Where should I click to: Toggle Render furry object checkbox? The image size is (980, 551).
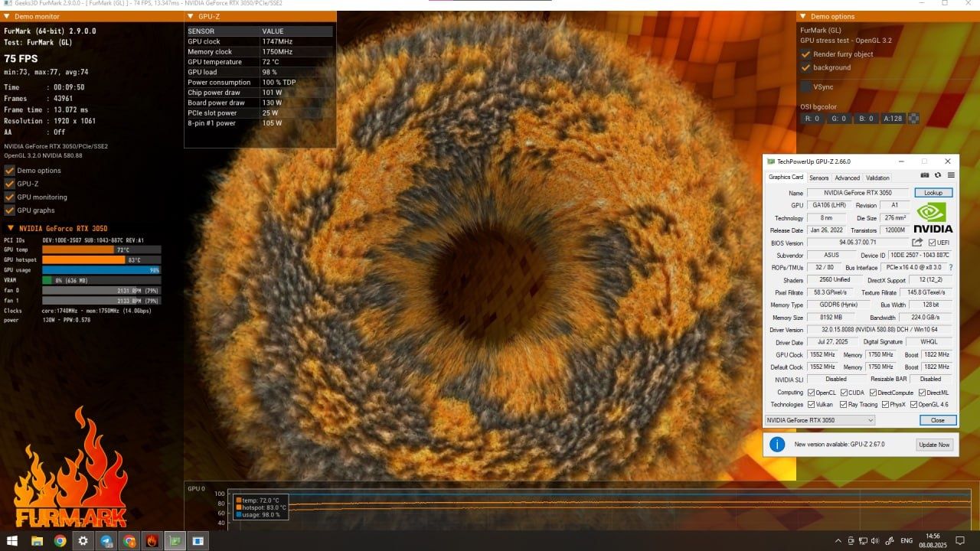click(x=805, y=54)
